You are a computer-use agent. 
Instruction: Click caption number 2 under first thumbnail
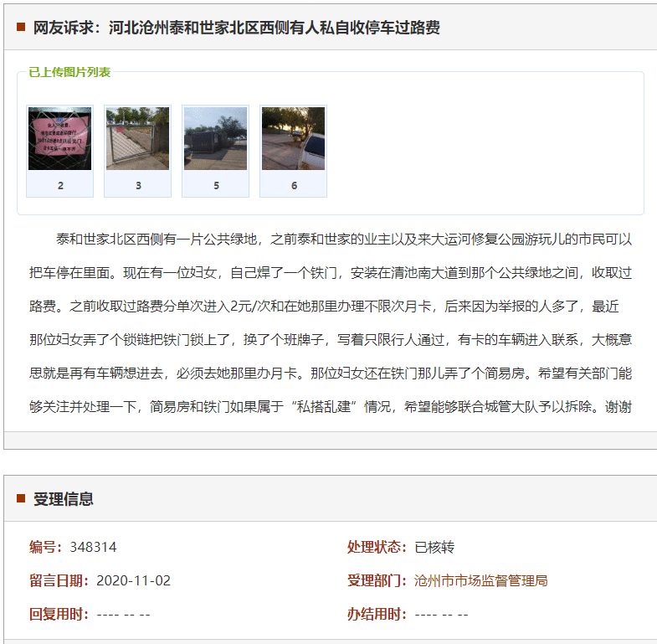coord(60,185)
